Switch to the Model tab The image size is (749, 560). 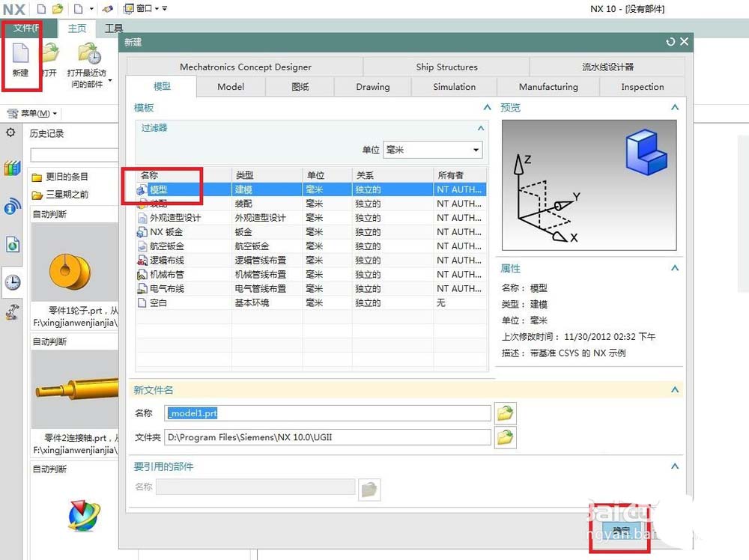coord(231,86)
